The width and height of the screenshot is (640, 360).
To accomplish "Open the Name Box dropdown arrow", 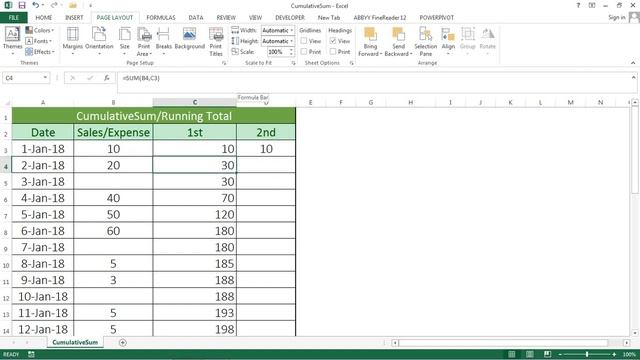I will tap(45, 78).
